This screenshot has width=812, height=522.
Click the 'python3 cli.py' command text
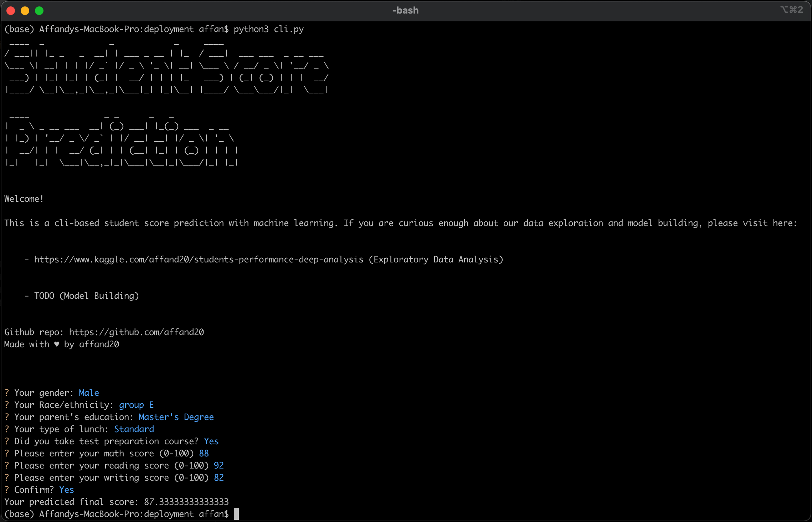tap(268, 29)
